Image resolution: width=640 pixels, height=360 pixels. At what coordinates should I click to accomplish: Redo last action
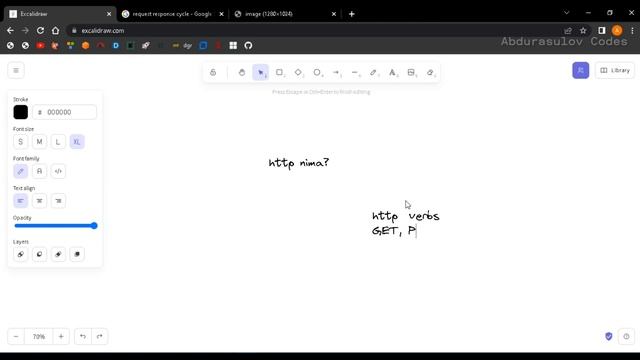[x=100, y=336]
